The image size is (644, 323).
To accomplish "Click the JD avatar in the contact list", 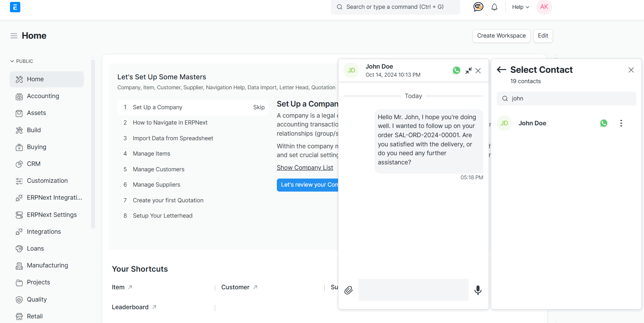I will [504, 123].
